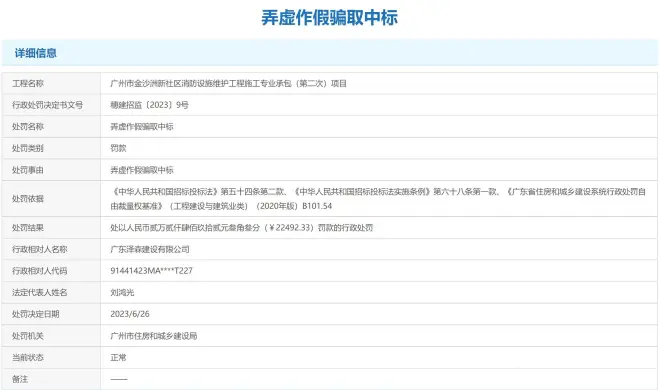The width and height of the screenshot is (660, 390).
Task: Select the penalty result with ￥22492.33
Action: point(242,228)
